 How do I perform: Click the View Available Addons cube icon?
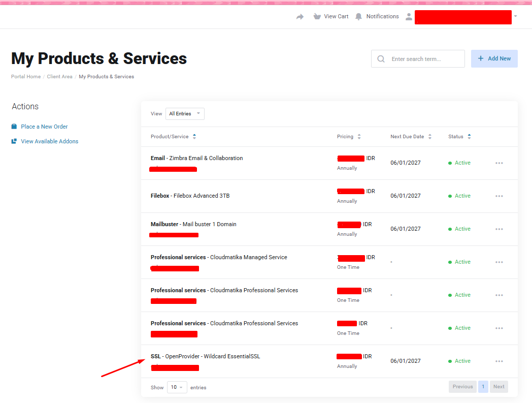pos(14,141)
